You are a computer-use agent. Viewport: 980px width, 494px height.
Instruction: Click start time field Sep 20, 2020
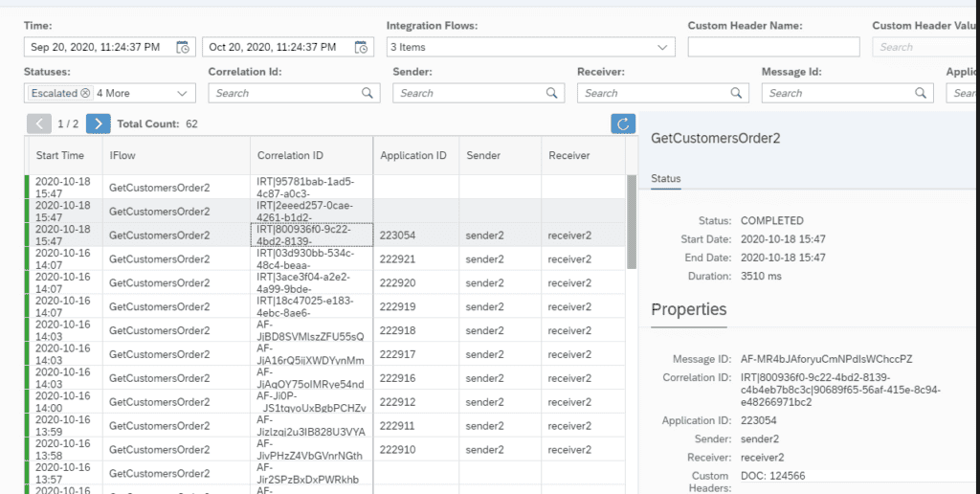pyautogui.click(x=110, y=47)
